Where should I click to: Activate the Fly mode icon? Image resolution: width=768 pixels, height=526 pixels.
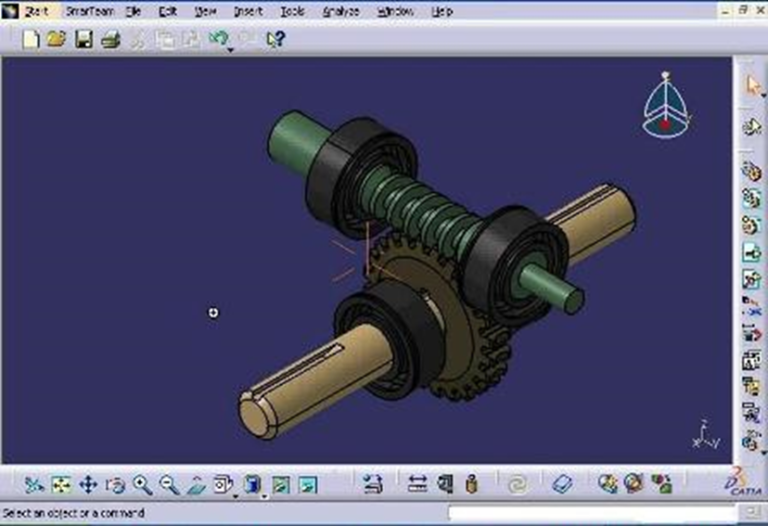[x=33, y=485]
